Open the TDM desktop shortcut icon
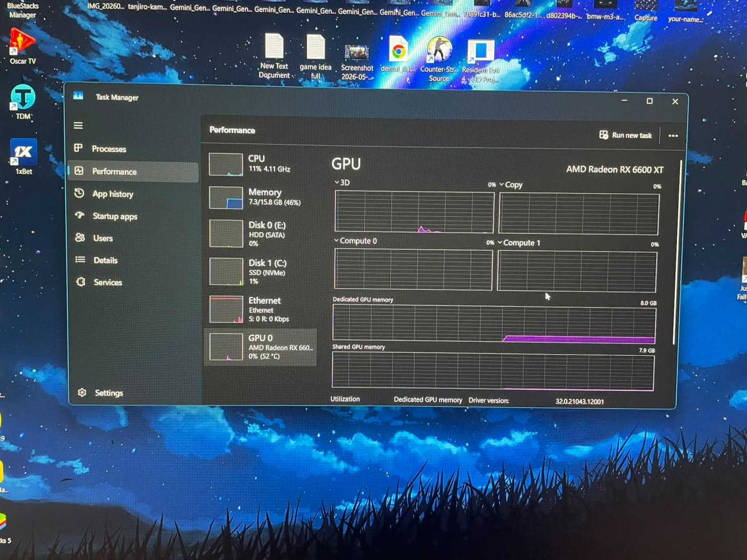 pyautogui.click(x=23, y=101)
